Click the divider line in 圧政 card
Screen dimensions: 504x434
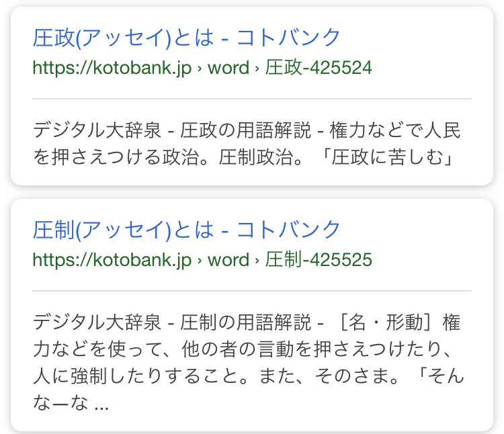pos(252,99)
